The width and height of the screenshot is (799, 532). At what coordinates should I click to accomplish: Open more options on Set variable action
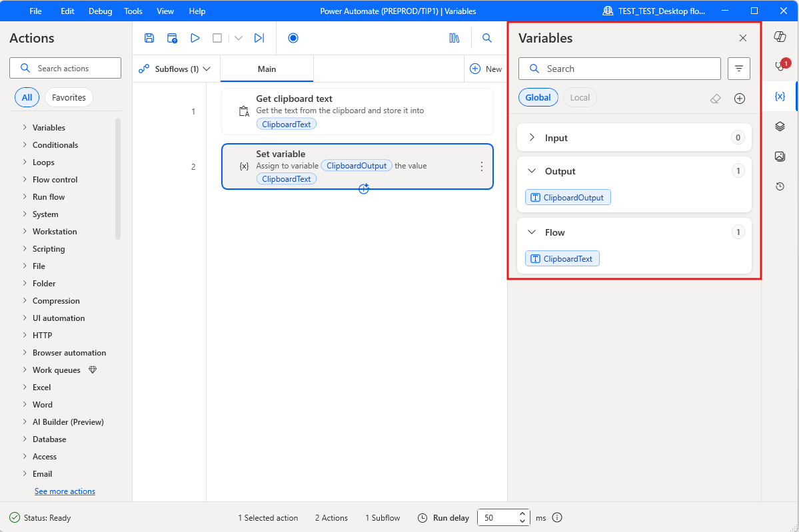coord(482,166)
